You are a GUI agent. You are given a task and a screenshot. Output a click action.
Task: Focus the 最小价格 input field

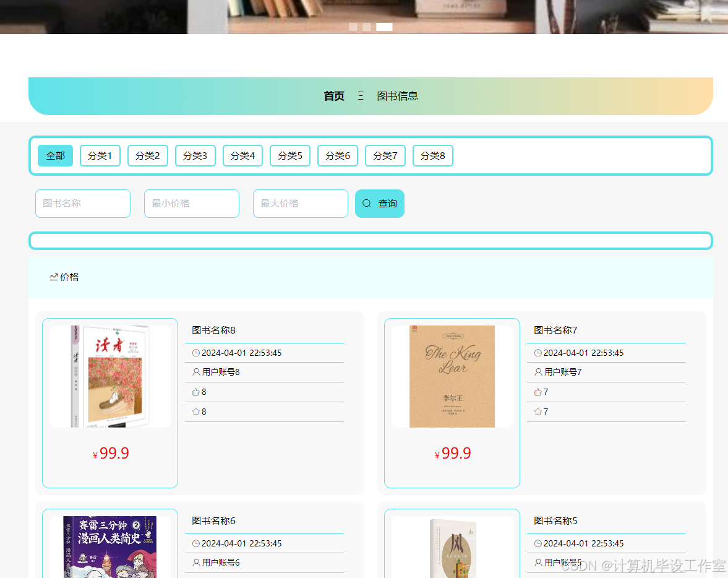point(192,204)
